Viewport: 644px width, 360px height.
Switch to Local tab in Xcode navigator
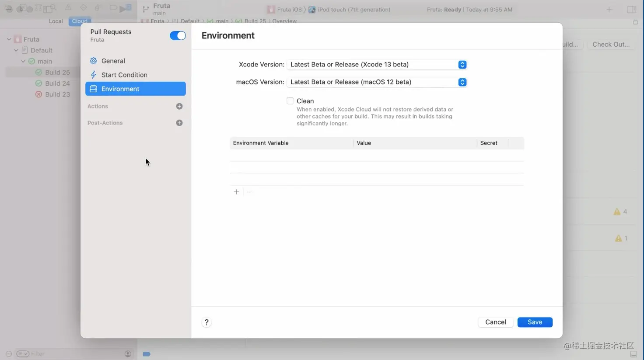click(x=56, y=21)
